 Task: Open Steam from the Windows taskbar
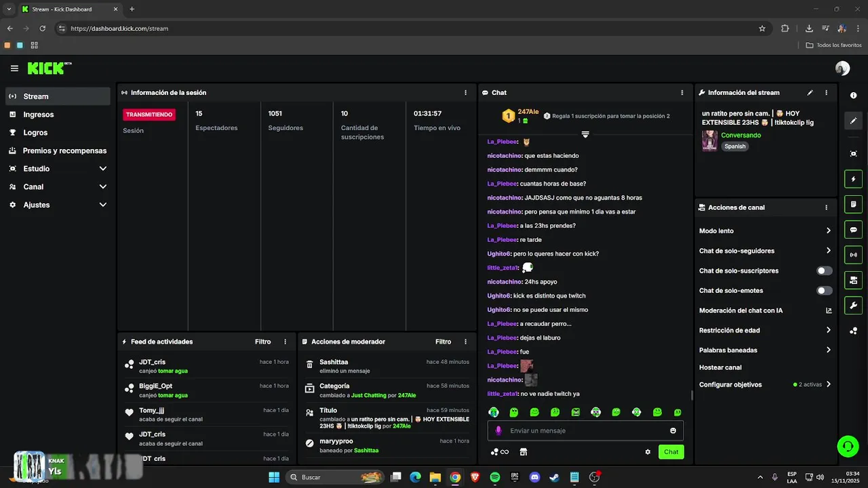coord(555,477)
